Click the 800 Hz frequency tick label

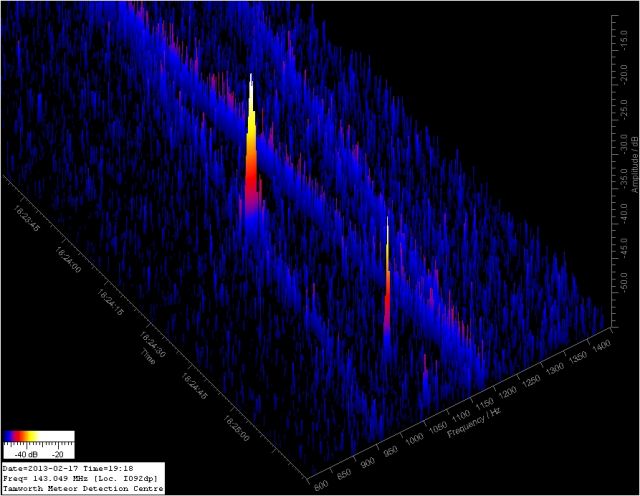click(323, 487)
